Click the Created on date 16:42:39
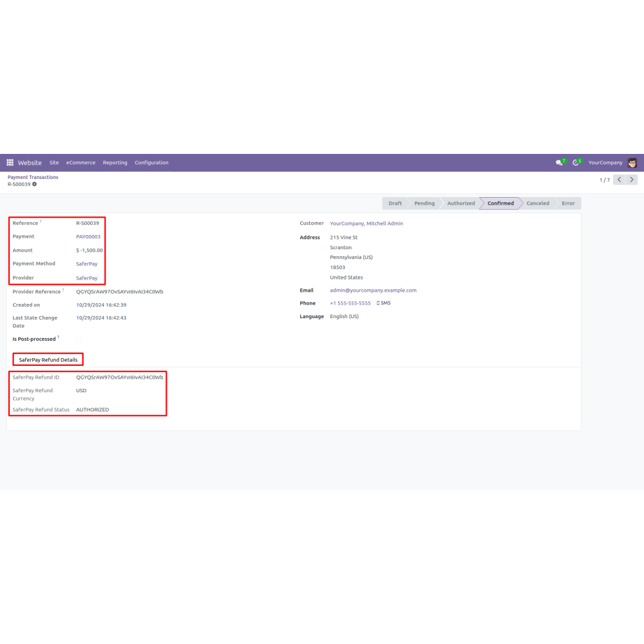 [101, 305]
